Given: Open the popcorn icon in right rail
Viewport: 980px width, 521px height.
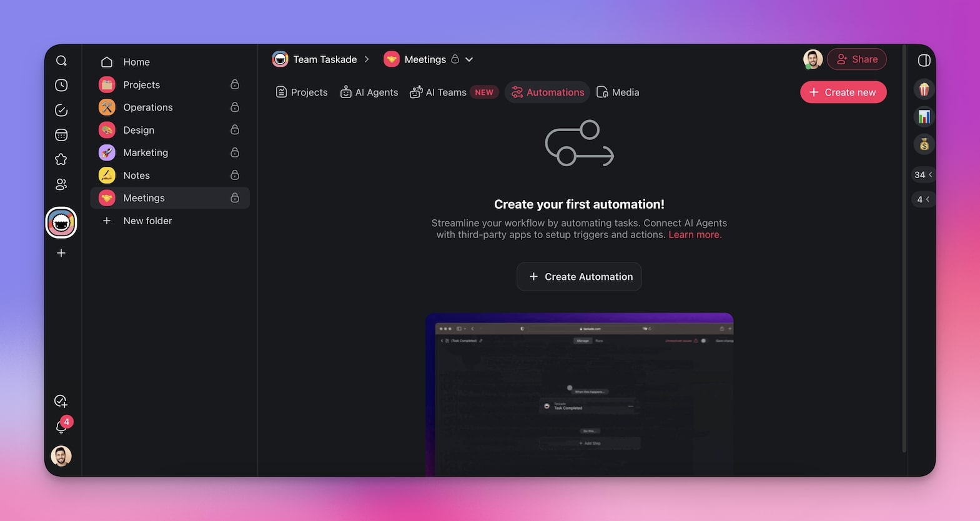Looking at the screenshot, I should pyautogui.click(x=924, y=89).
